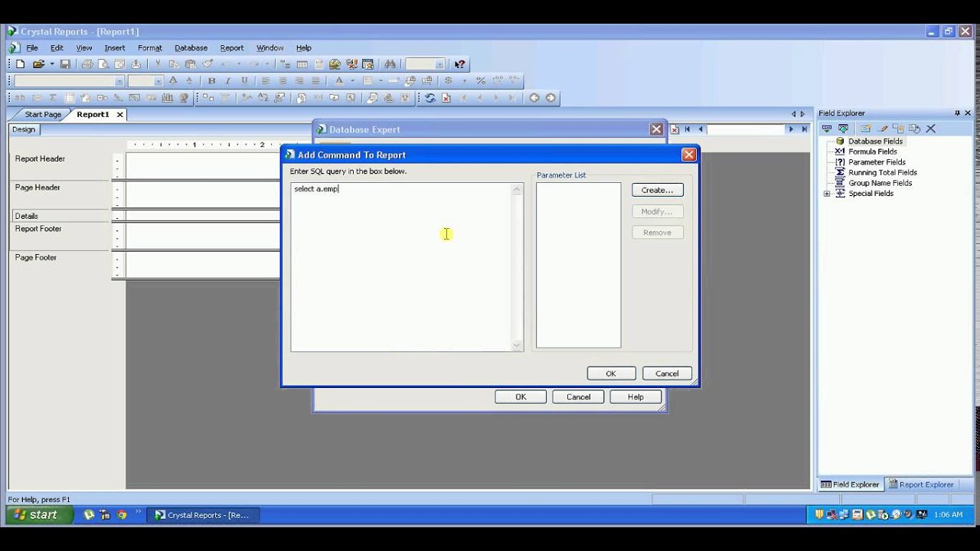Open the Database menu
Image resolution: width=980 pixels, height=551 pixels.
click(191, 47)
